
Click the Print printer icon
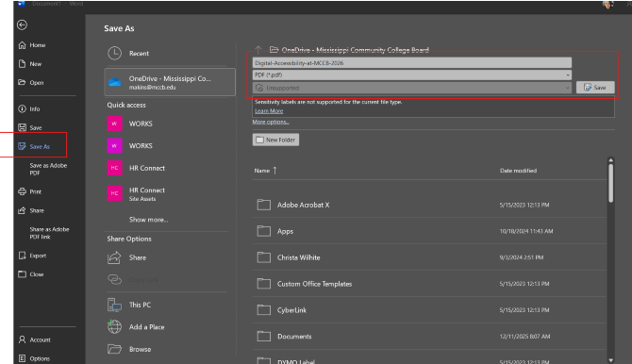[x=23, y=191]
